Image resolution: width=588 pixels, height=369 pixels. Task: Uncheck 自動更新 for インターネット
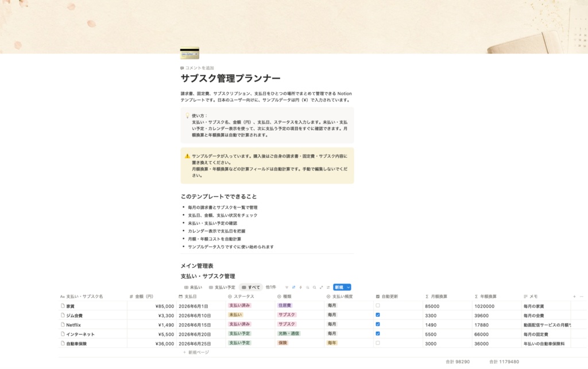point(378,333)
